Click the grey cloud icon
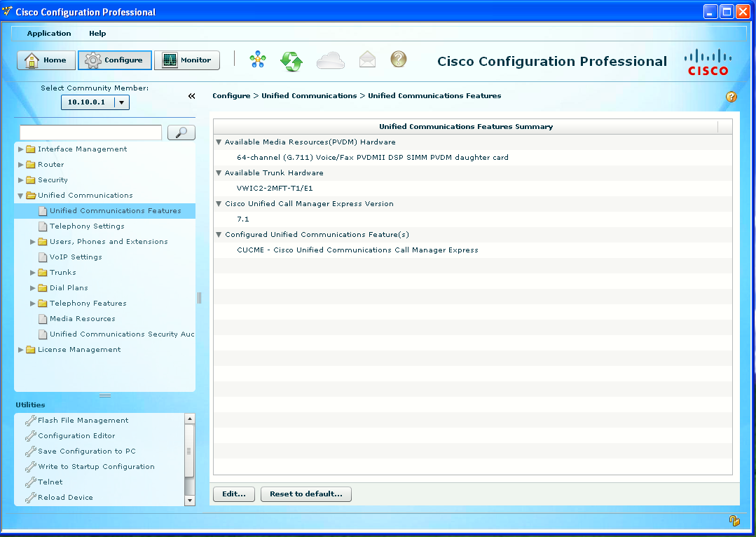Screen dimensions: 756x537 coord(330,60)
